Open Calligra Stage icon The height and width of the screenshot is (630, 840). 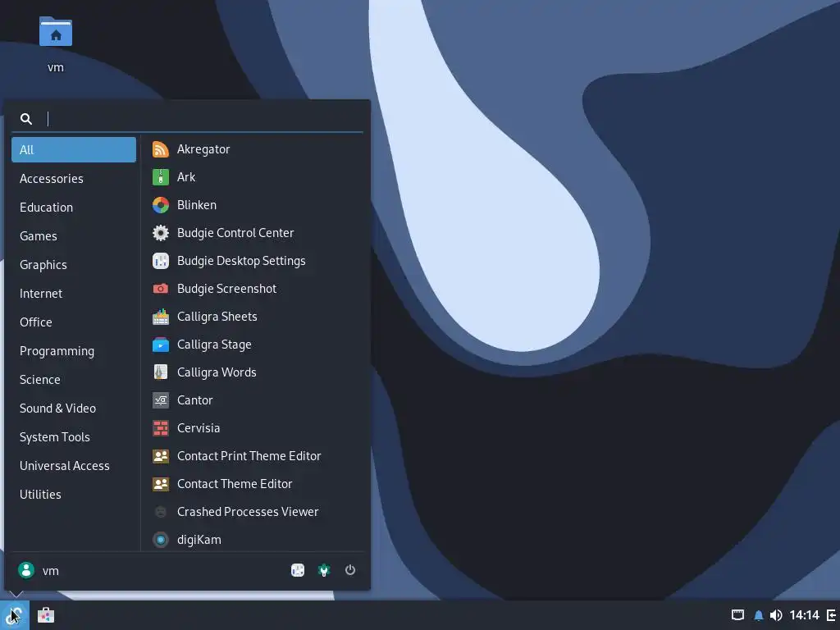pyautogui.click(x=161, y=345)
